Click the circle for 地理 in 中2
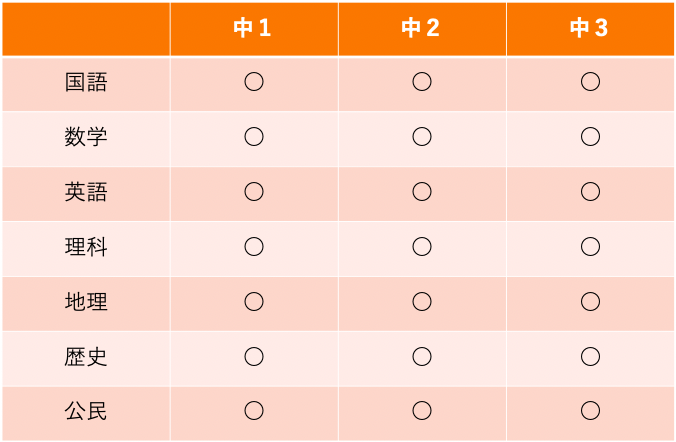676x442 pixels. tap(422, 302)
